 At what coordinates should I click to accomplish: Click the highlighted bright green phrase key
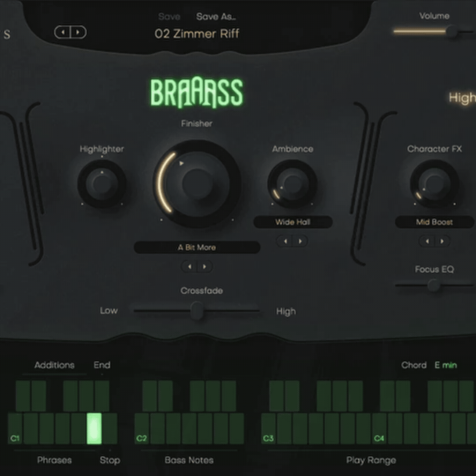coord(94,429)
